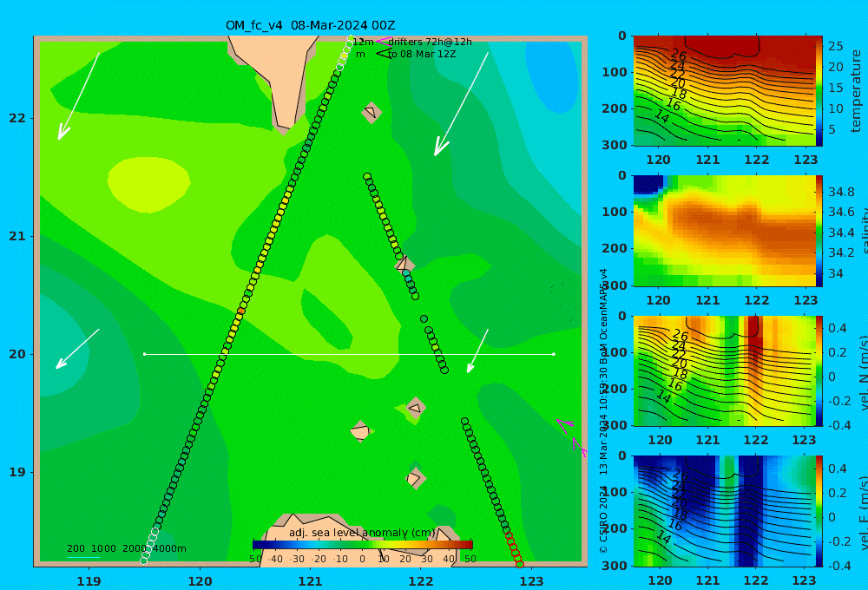
Task: Click the small island near 122°E, 19.5°N
Action: [415, 409]
